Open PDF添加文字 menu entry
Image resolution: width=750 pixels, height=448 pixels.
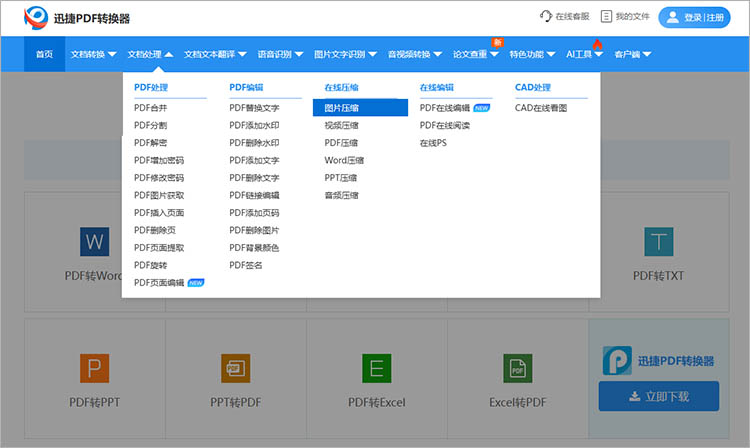(x=254, y=160)
